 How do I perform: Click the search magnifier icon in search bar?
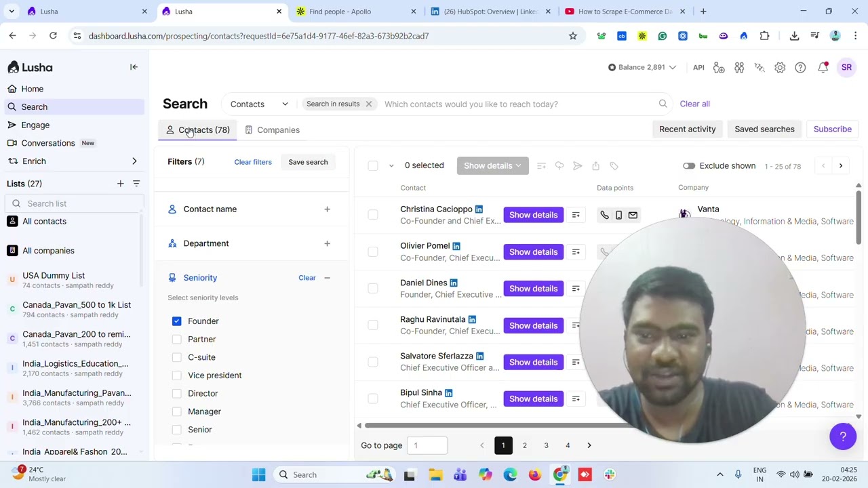663,104
